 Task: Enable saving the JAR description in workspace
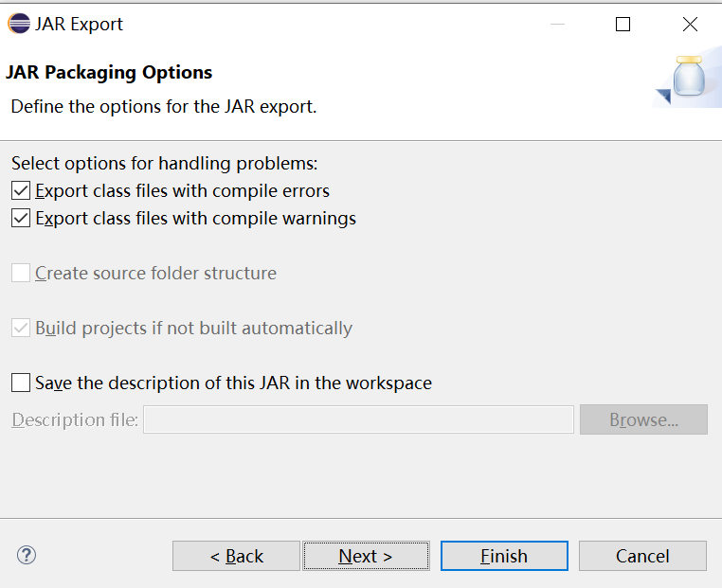click(x=21, y=383)
